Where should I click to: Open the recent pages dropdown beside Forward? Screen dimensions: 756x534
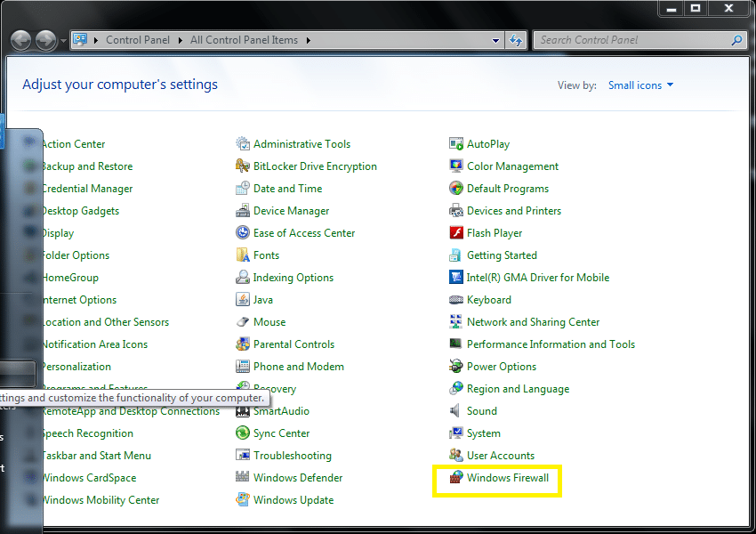click(63, 41)
